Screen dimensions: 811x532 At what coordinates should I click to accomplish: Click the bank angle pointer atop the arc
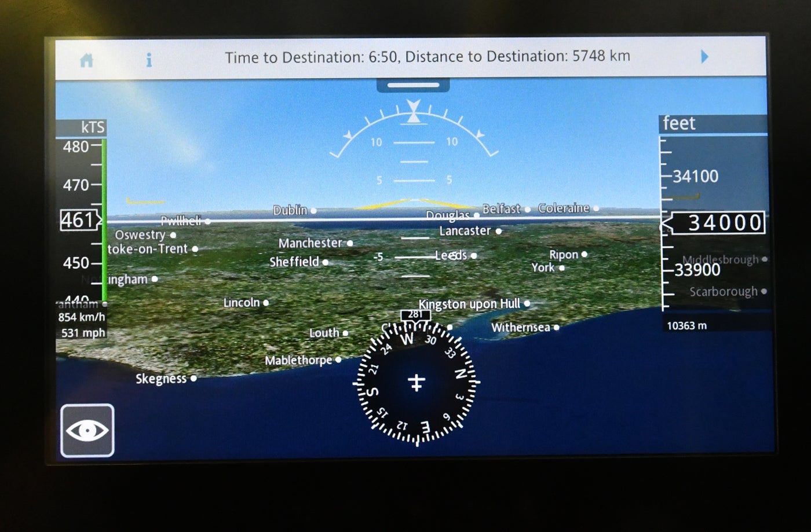click(413, 111)
